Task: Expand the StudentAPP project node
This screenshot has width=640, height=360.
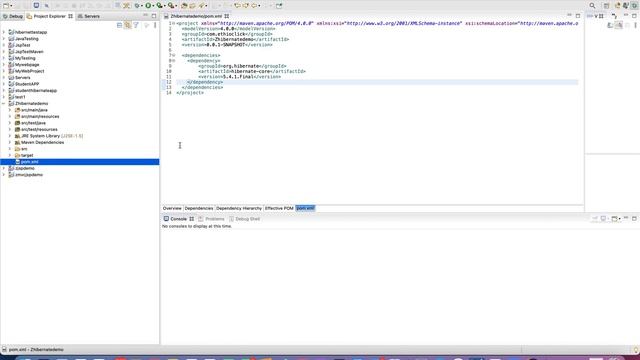Action: pos(4,84)
